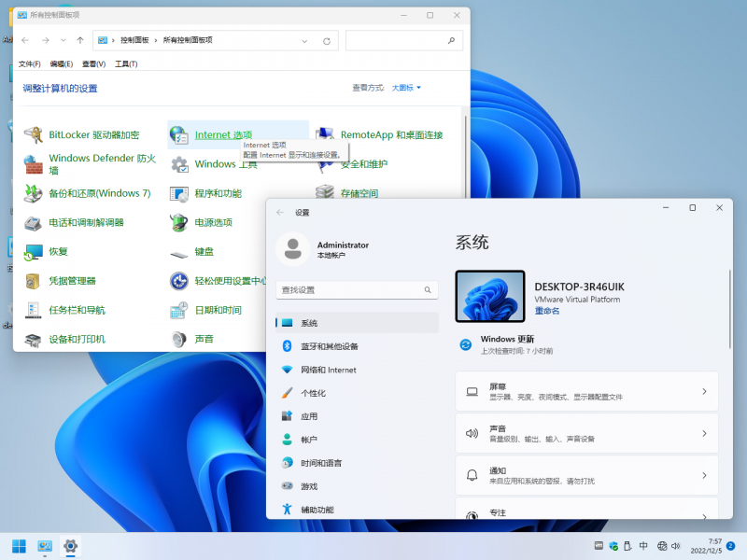The image size is (747, 560).
Task: Click back arrow in Settings window
Action: coord(280,213)
